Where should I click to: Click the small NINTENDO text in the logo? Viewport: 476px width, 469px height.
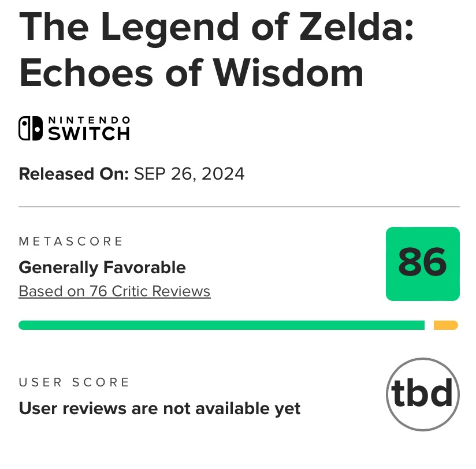pos(88,120)
